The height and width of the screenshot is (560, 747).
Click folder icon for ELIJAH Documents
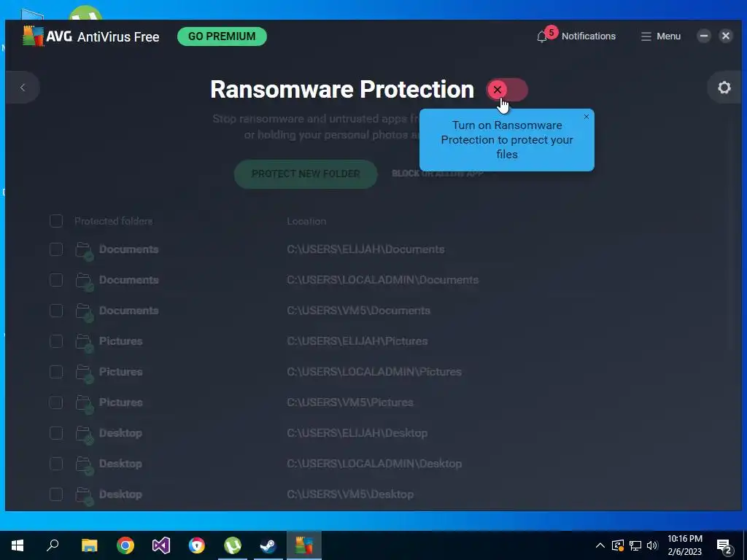tap(85, 251)
